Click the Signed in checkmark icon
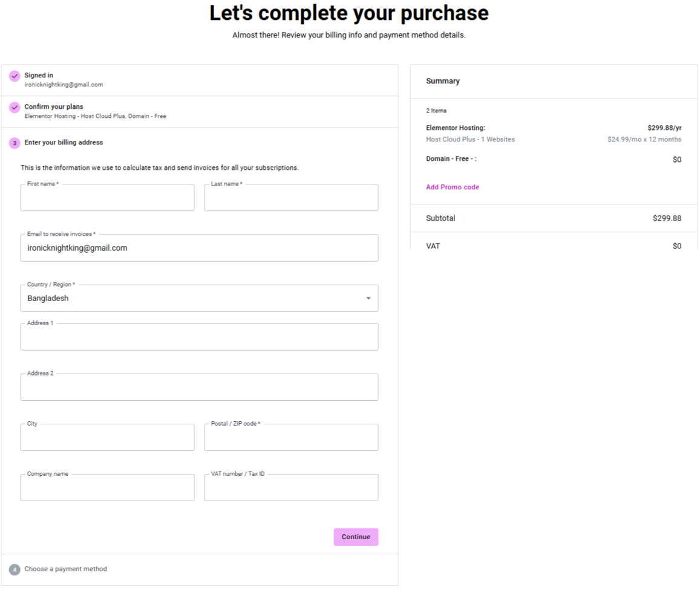Viewport: 700px width, 590px height. tap(15, 76)
